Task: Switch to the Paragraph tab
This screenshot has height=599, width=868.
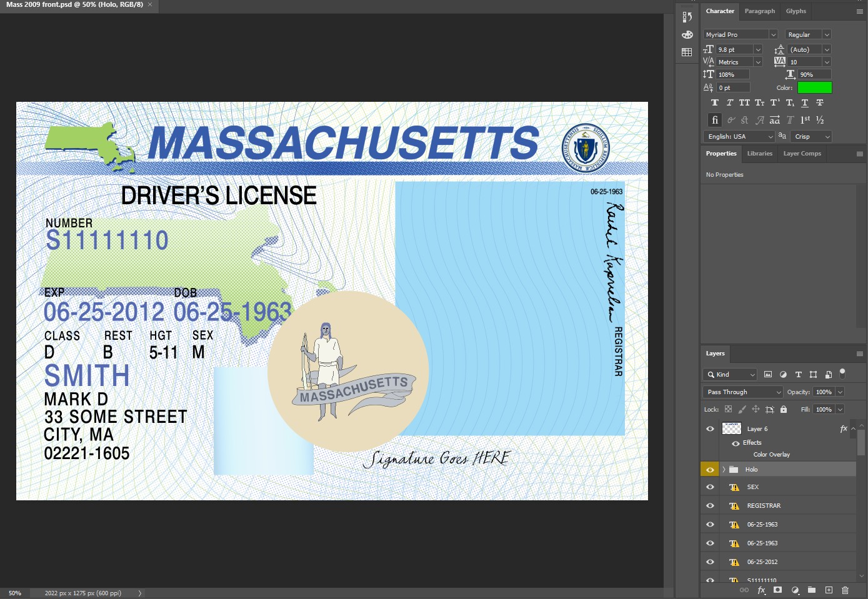Action: tap(759, 11)
